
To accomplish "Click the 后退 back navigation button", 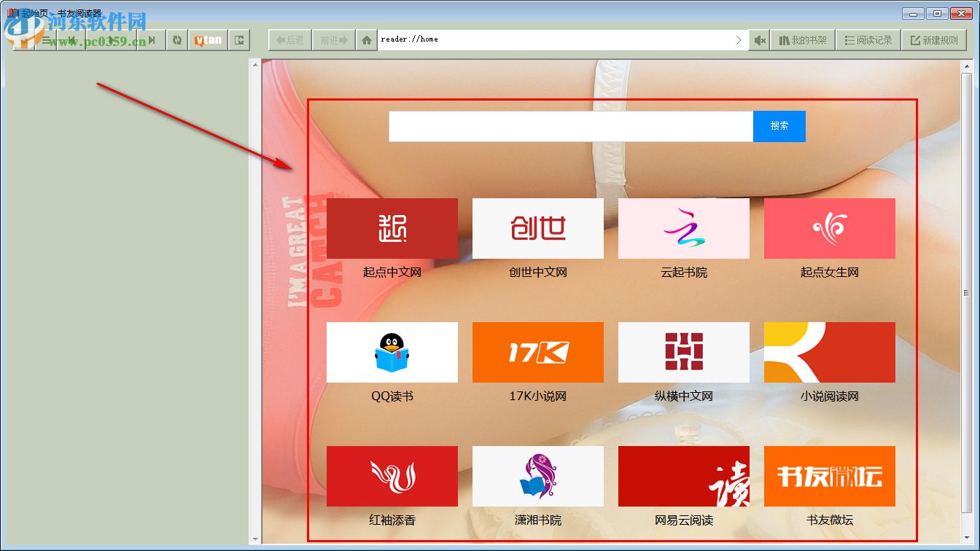I will click(289, 39).
